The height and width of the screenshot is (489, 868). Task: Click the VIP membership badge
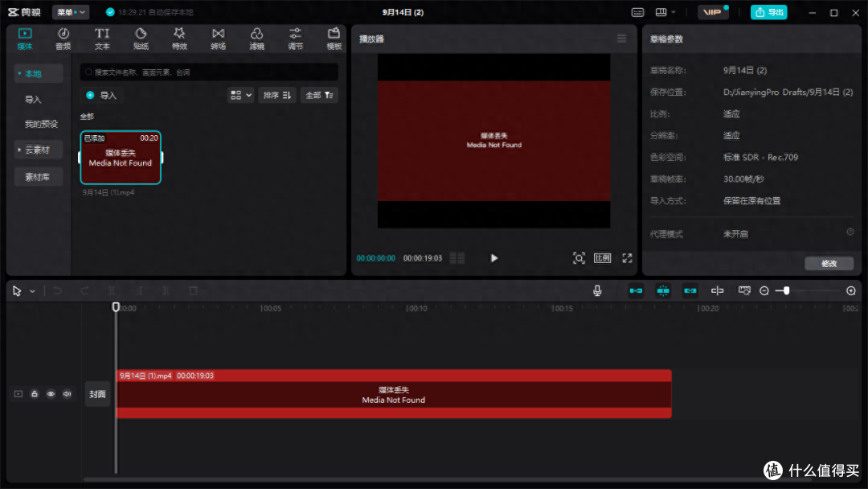(712, 12)
